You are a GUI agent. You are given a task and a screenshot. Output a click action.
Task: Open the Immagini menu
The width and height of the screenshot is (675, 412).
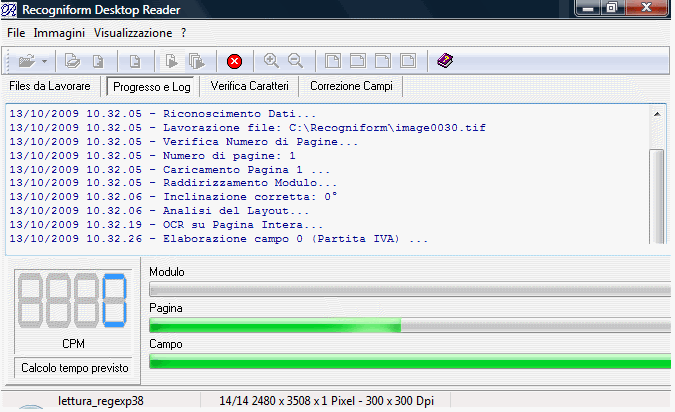[x=59, y=33]
